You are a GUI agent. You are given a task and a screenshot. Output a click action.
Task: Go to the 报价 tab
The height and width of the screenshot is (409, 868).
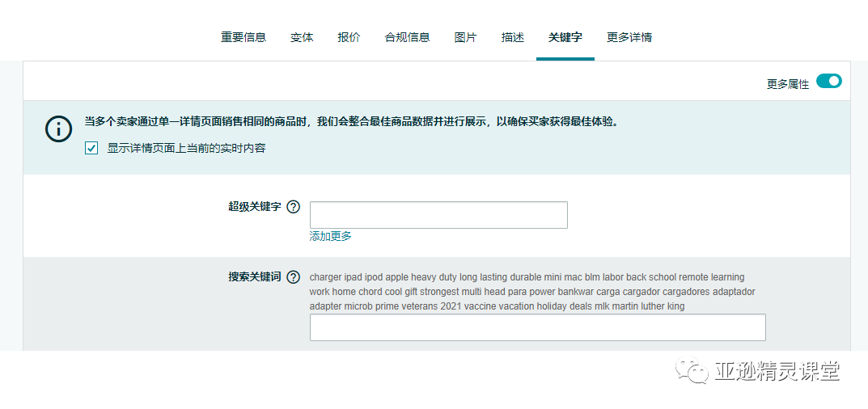349,38
